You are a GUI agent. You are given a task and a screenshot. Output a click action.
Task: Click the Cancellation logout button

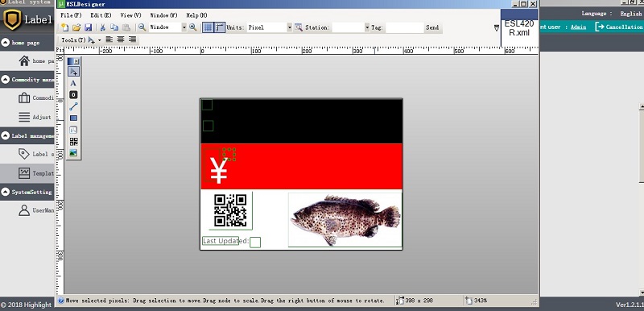pyautogui.click(x=619, y=27)
